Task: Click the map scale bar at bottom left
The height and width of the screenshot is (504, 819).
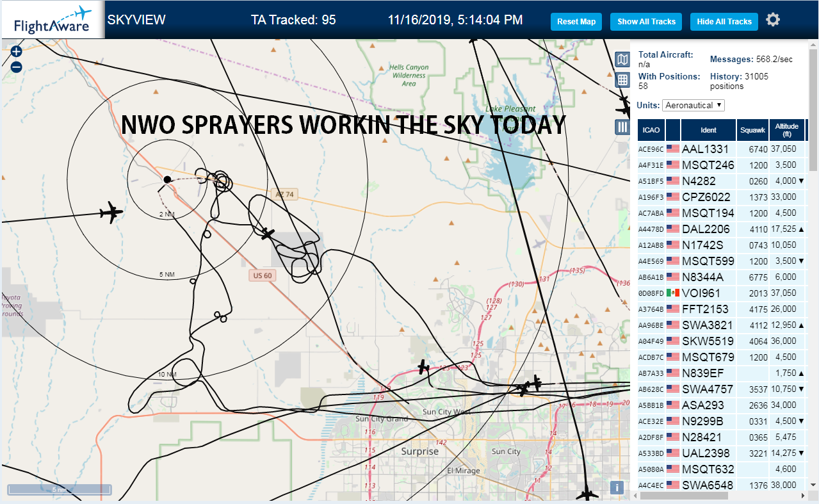Action: pyautogui.click(x=60, y=490)
